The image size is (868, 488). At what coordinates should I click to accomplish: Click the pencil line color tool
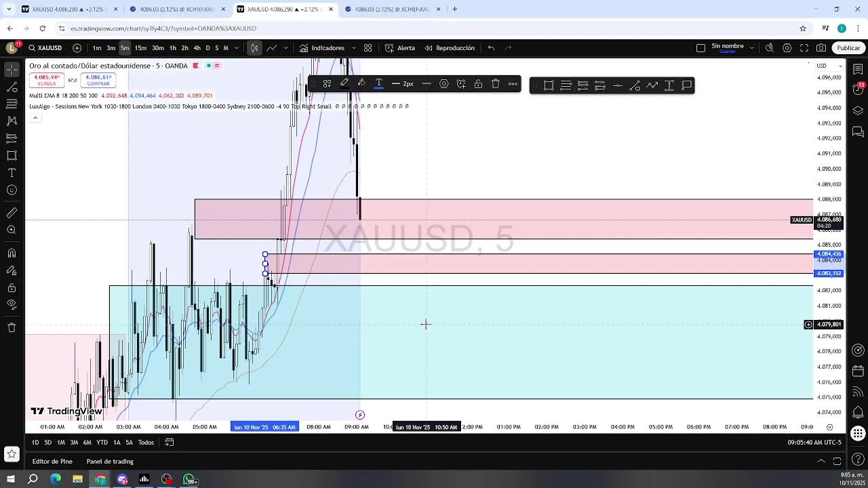[x=344, y=84]
